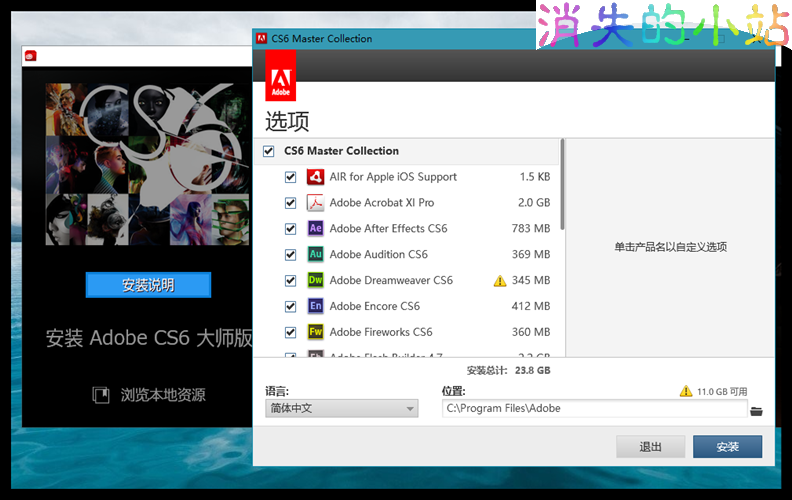The width and height of the screenshot is (792, 500).
Task: Click the CS6 Master Collection group label
Action: point(341,151)
